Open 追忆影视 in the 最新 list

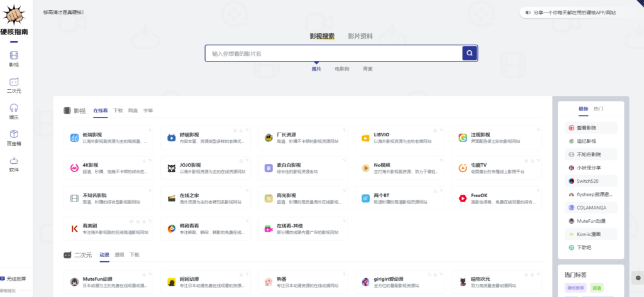click(x=591, y=141)
